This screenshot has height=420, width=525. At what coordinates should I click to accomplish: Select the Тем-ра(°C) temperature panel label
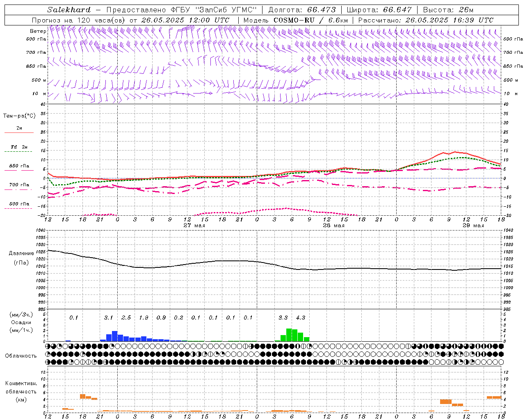point(19,116)
